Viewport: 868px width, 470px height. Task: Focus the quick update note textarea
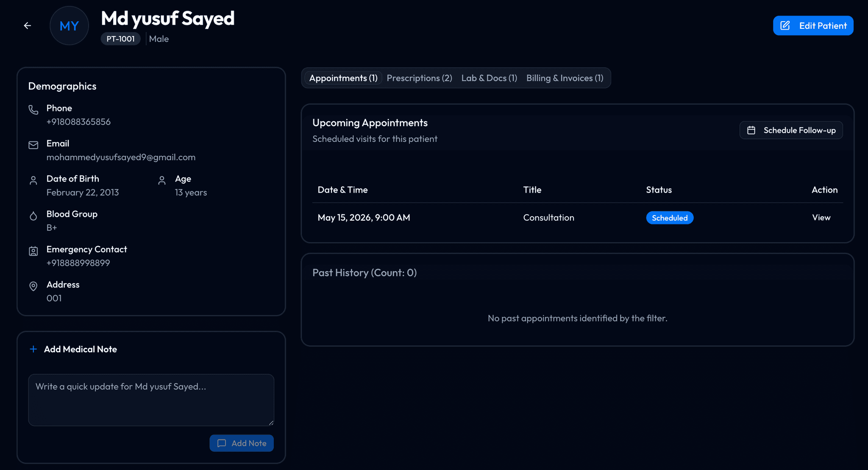click(x=151, y=400)
